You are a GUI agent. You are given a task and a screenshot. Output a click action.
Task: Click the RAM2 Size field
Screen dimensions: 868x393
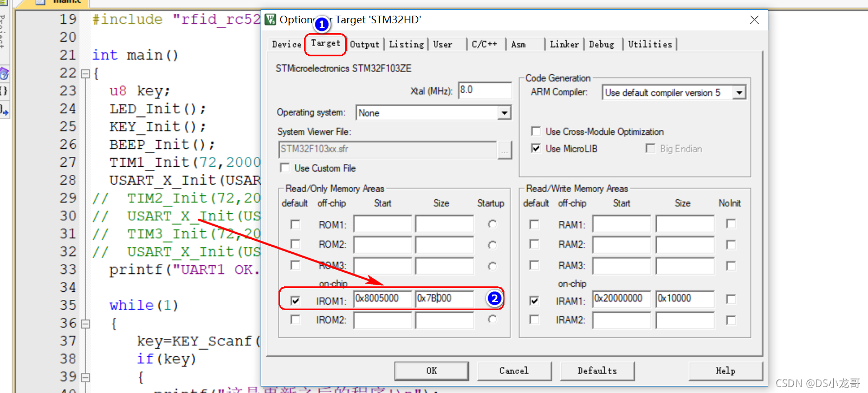click(685, 245)
